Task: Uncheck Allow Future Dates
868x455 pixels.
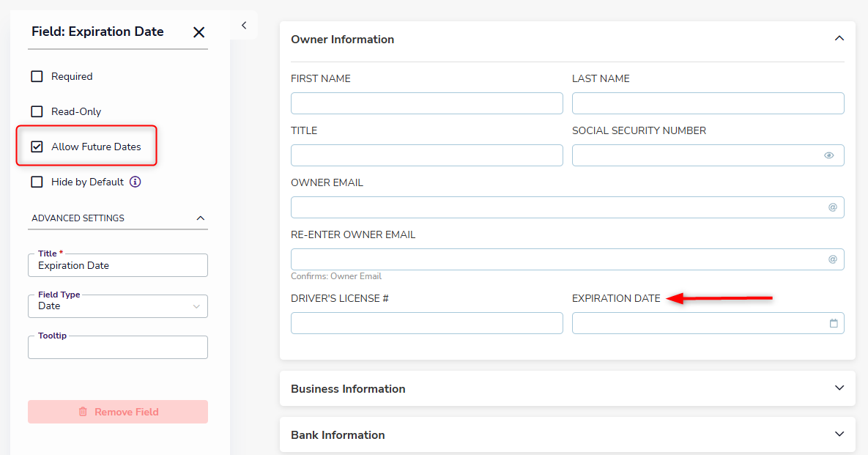Action: [x=37, y=147]
